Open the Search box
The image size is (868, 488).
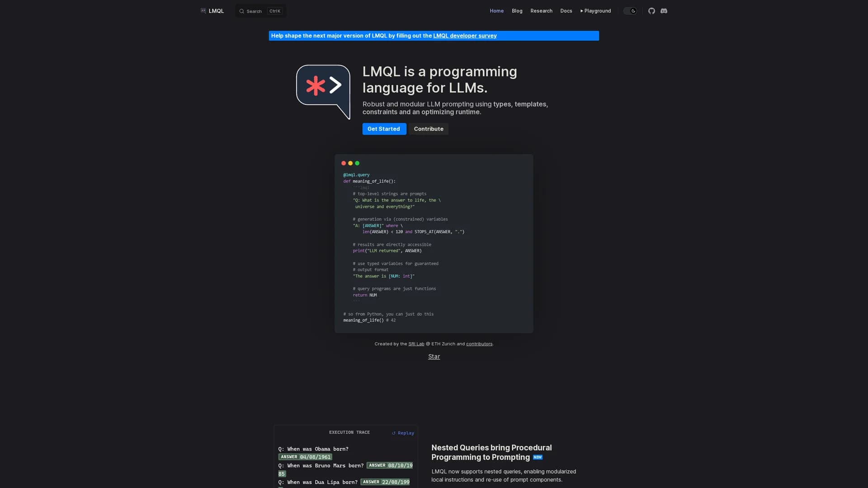tap(260, 11)
